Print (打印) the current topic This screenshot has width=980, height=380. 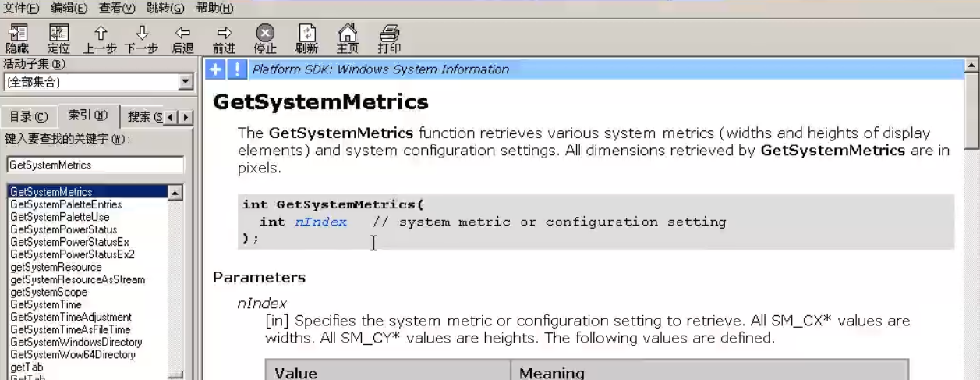[389, 39]
